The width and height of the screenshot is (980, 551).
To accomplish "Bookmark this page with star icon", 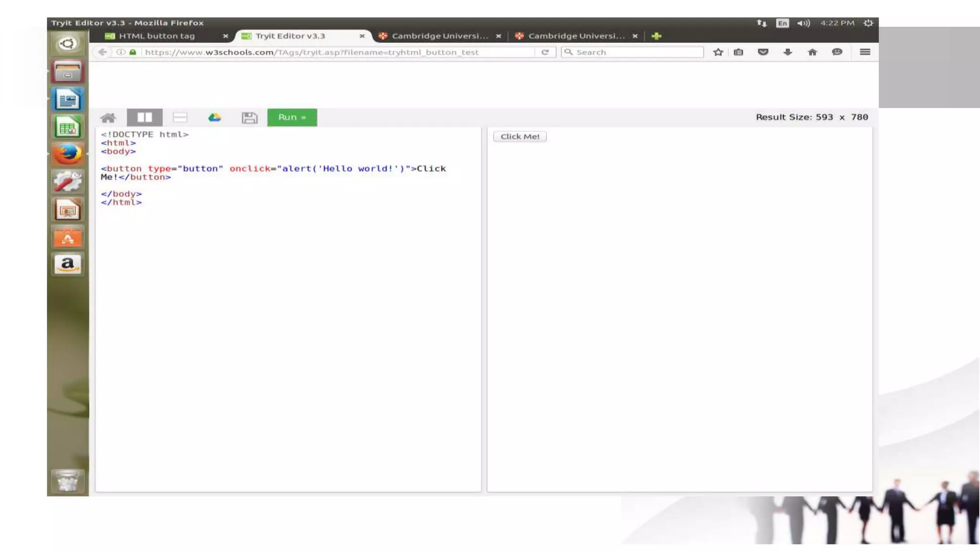I will (x=718, y=52).
